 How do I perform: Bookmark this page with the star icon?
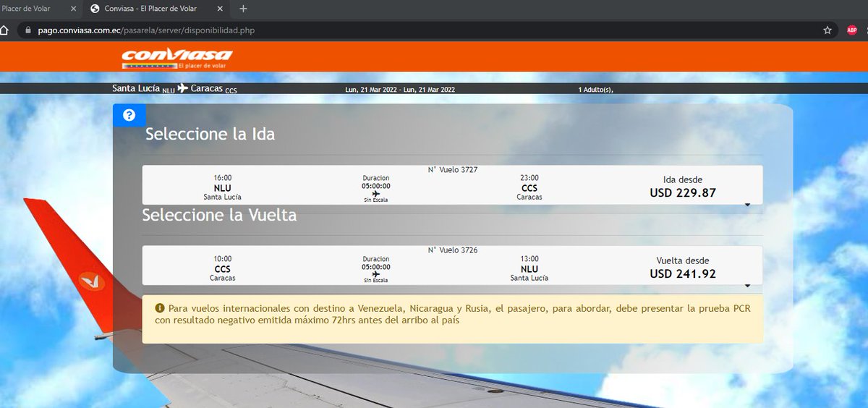[827, 30]
